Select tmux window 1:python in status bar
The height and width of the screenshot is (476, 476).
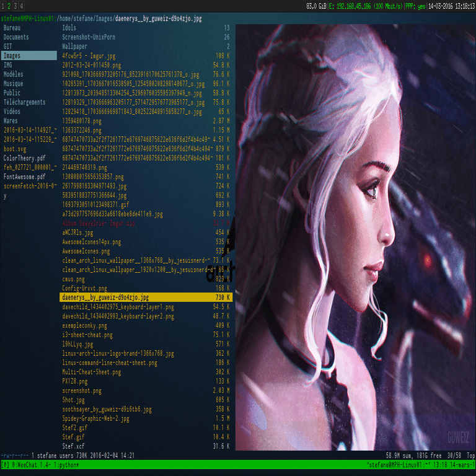click(66, 465)
